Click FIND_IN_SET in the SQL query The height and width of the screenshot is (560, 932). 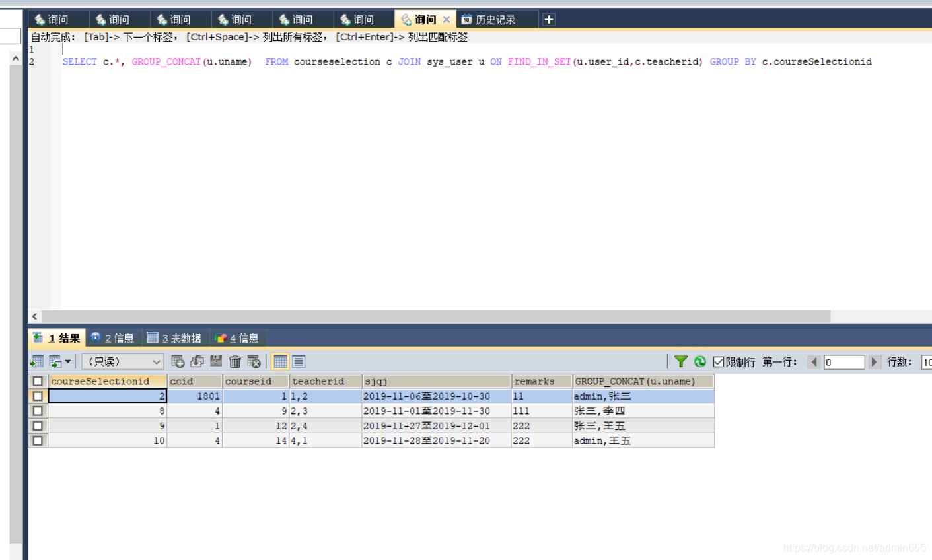click(x=539, y=61)
